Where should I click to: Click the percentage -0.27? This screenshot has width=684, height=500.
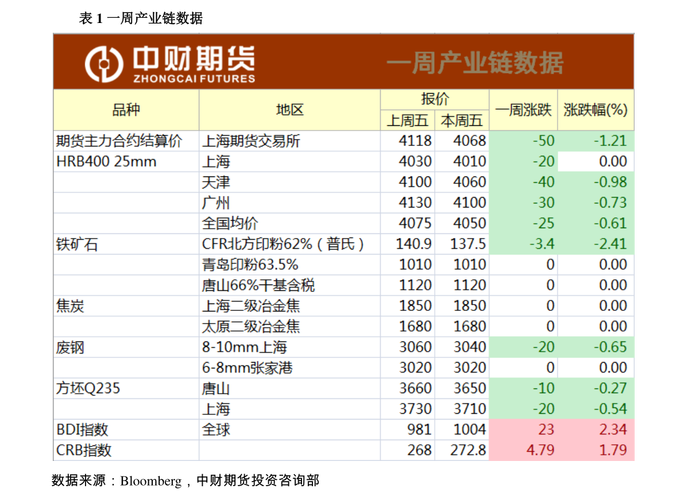(610, 388)
